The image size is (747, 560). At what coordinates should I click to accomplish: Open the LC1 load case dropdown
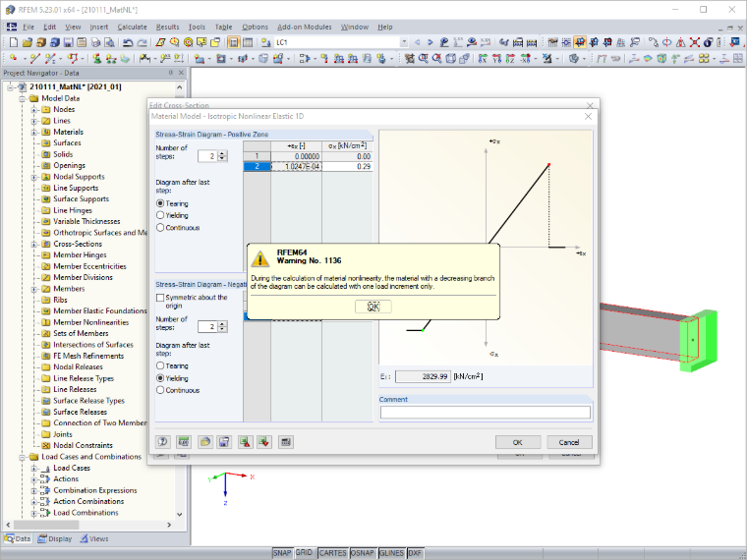point(404,42)
